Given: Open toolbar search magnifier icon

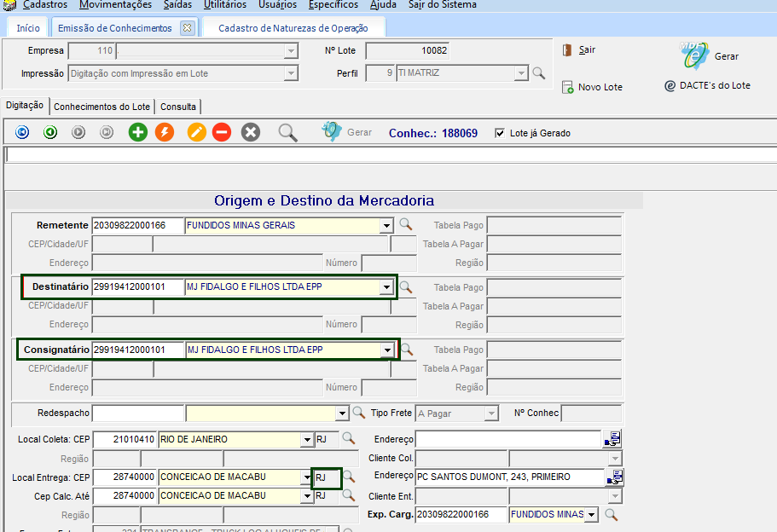Looking at the screenshot, I should (287, 133).
